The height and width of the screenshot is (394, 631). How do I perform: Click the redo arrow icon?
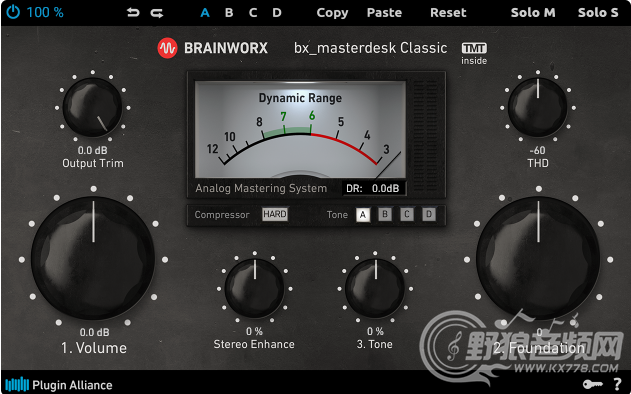pos(157,13)
